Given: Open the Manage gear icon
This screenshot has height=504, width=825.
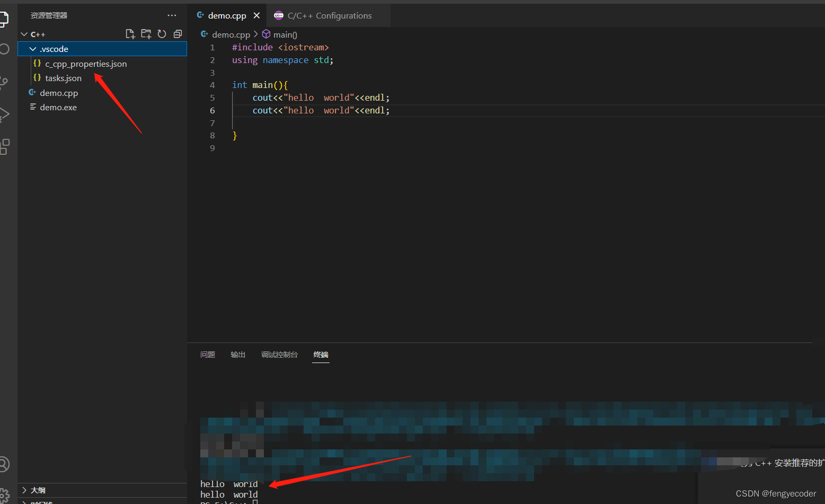Looking at the screenshot, I should [x=4, y=496].
